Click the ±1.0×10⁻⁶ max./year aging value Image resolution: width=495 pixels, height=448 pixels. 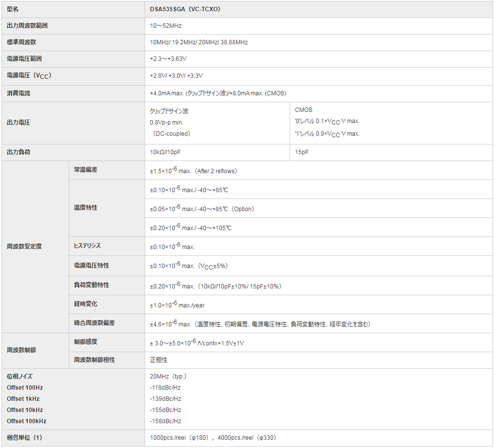177,305
